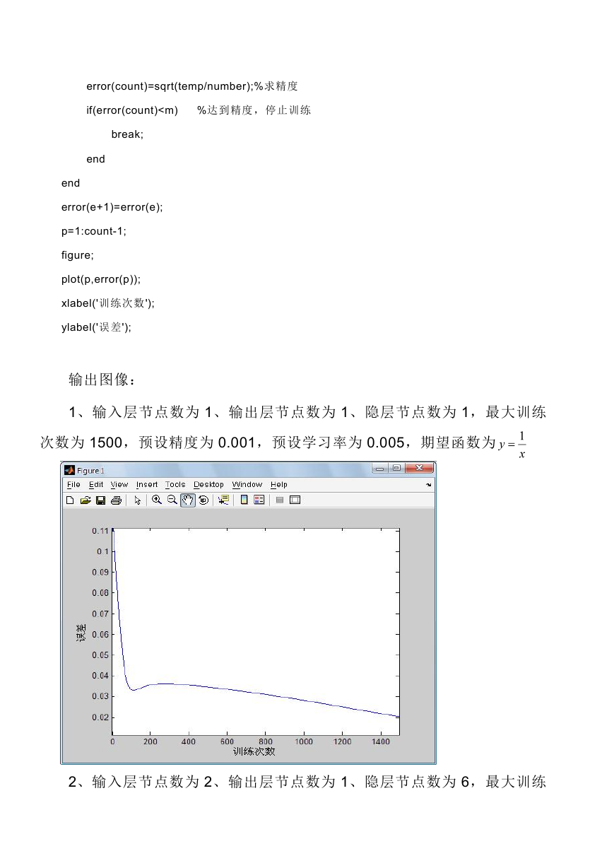Click the break; statement
This screenshot has height=868, width=614.
[x=127, y=134]
